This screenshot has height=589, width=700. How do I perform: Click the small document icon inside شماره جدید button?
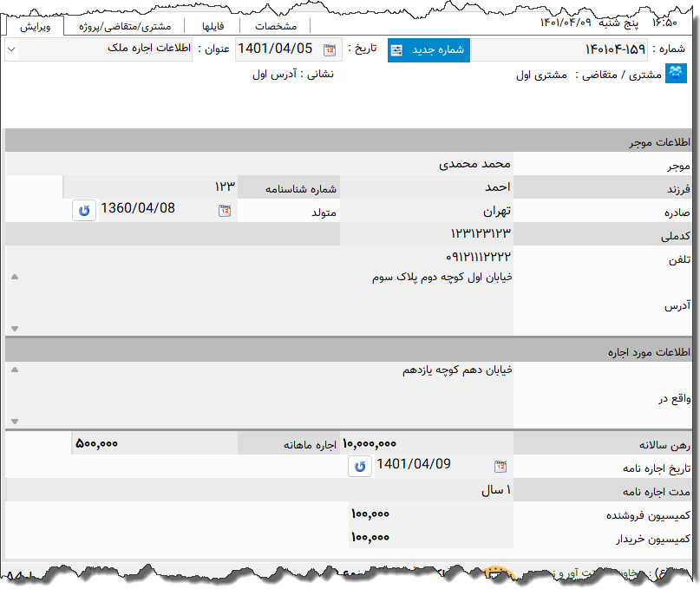coord(395,49)
